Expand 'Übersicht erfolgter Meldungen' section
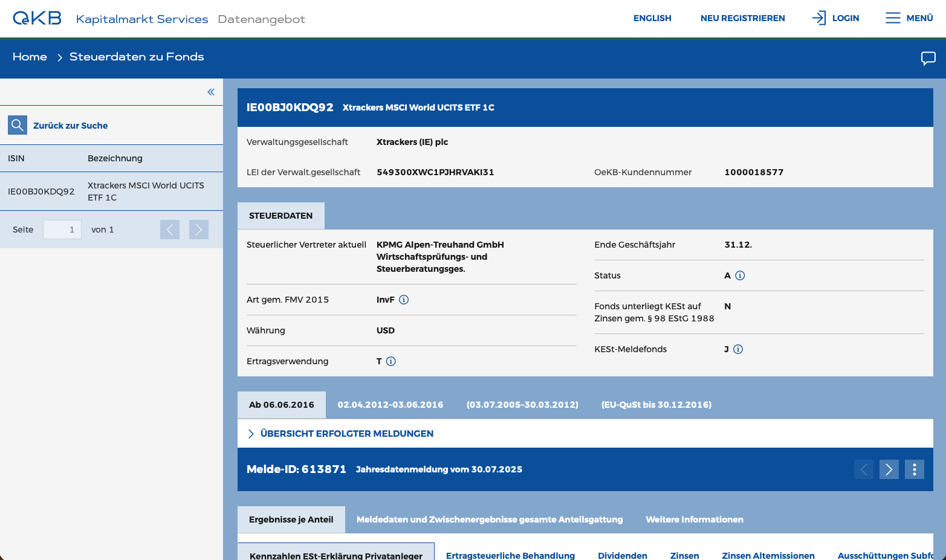The height and width of the screenshot is (560, 946). pyautogui.click(x=346, y=433)
